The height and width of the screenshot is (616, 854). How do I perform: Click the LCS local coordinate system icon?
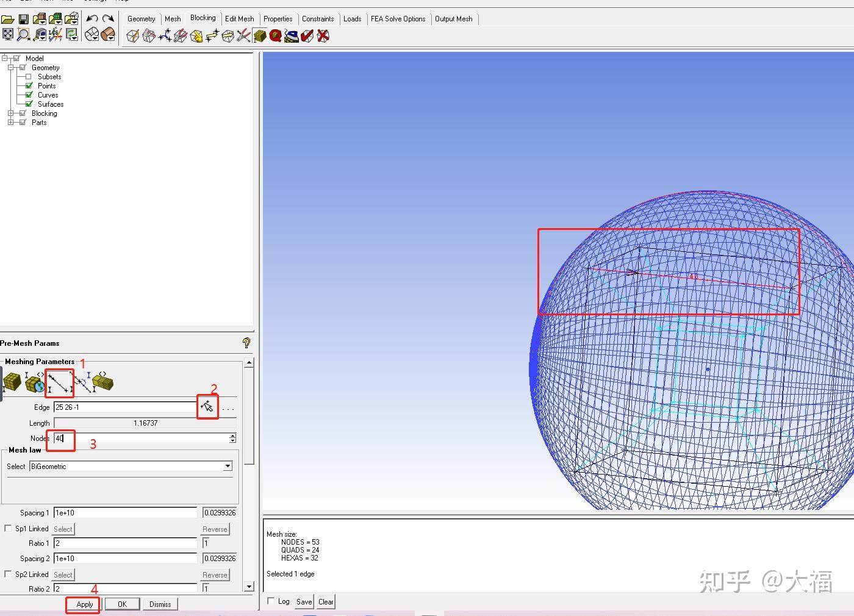[x=55, y=35]
